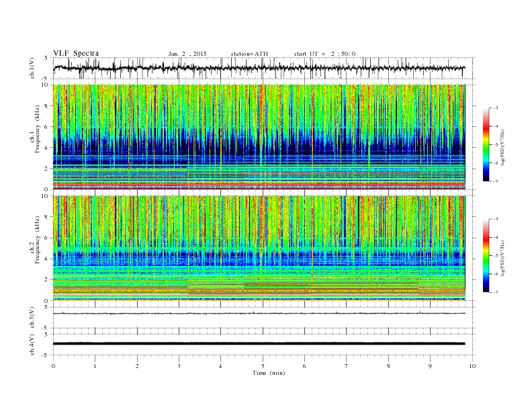The height and width of the screenshot is (411, 532).
Task: Click the ch.2 spectrogram color bar
Action: click(486, 256)
